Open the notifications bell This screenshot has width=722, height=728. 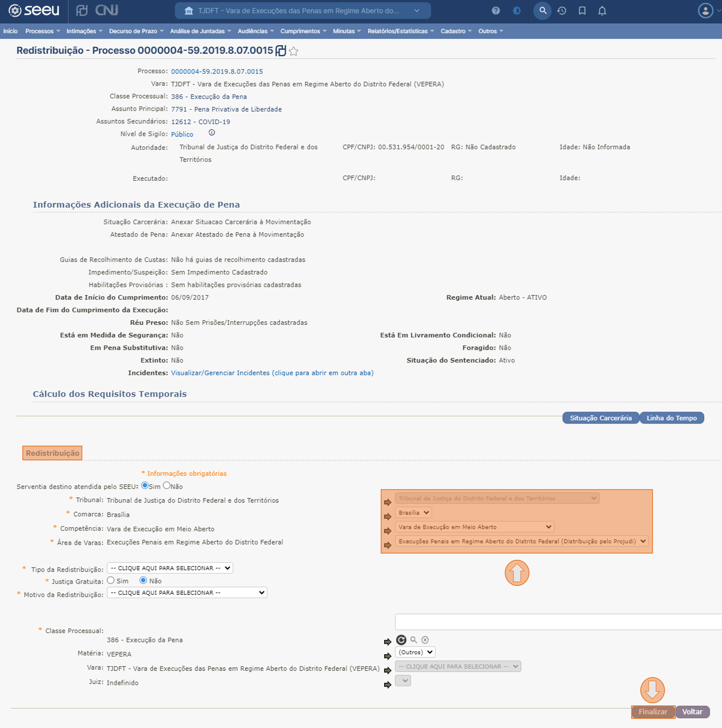[x=602, y=11]
